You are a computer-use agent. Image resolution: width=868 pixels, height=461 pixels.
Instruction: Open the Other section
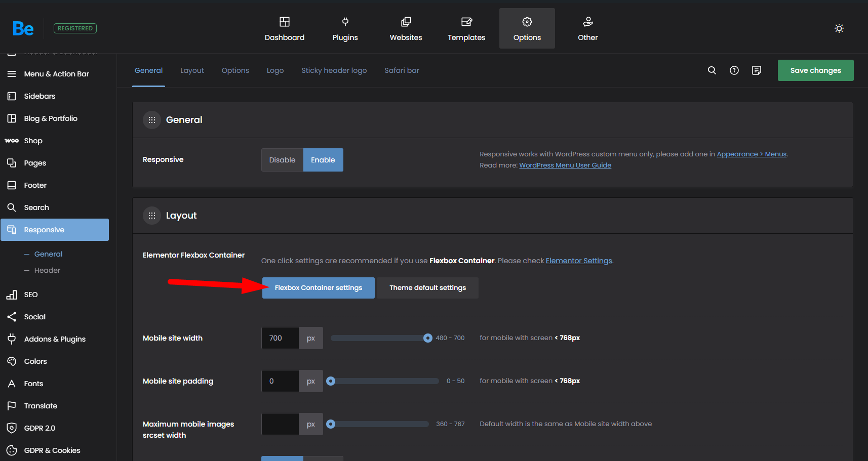pyautogui.click(x=588, y=28)
